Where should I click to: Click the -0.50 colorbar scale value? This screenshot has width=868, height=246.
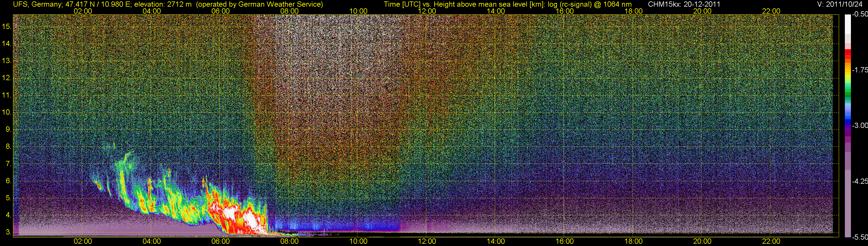pos(860,14)
